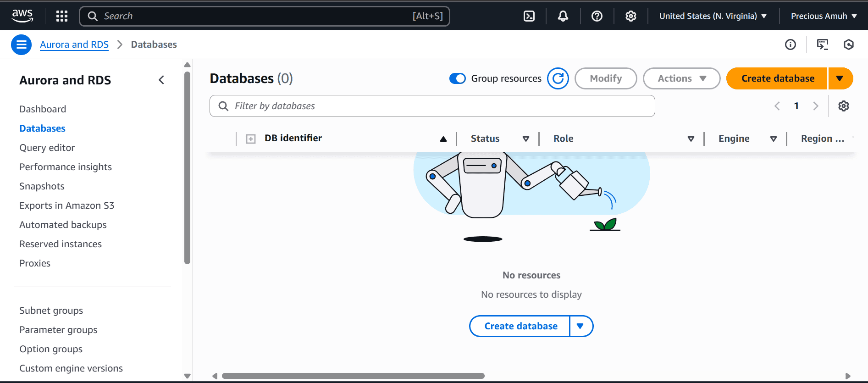
Task: Sort by DB identifier ascending arrow
Action: (x=443, y=139)
